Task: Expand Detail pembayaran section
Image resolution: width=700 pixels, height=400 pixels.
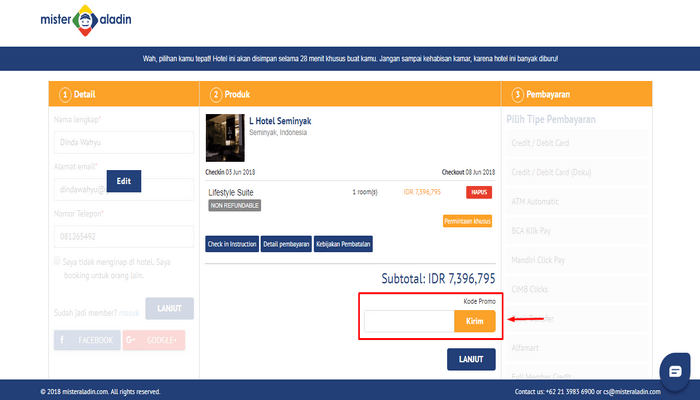Action: 286,244
